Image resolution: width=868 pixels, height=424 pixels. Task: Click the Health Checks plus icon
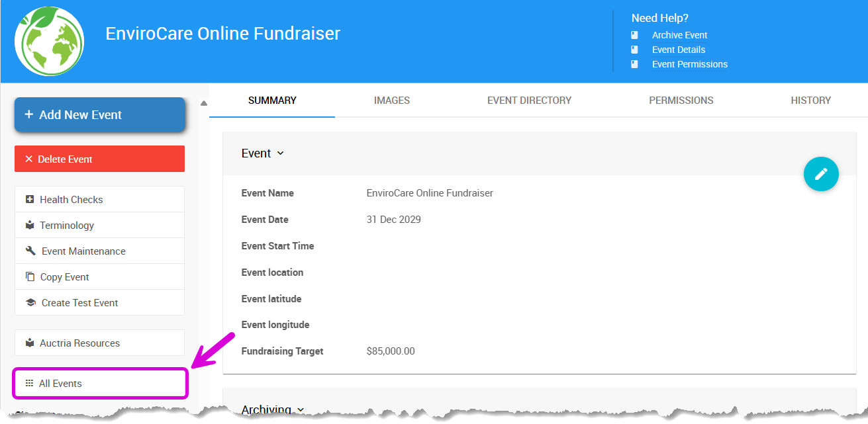pyautogui.click(x=30, y=199)
